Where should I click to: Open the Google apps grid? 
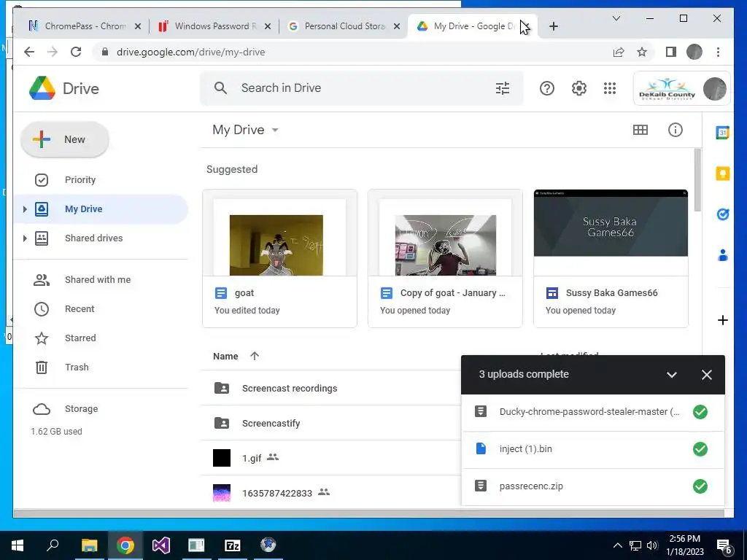tap(610, 88)
